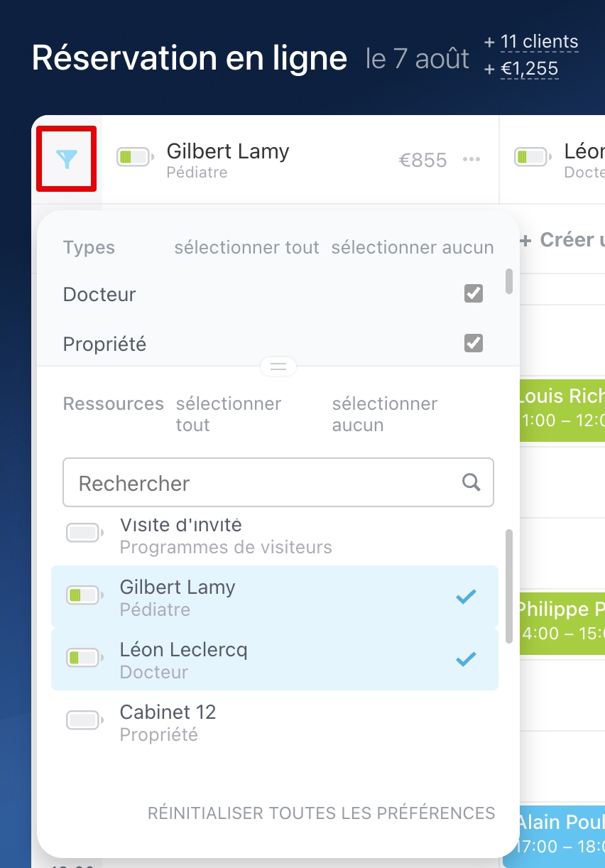
Task: Click the checkmark on Léon Leclercq row
Action: [x=466, y=659]
